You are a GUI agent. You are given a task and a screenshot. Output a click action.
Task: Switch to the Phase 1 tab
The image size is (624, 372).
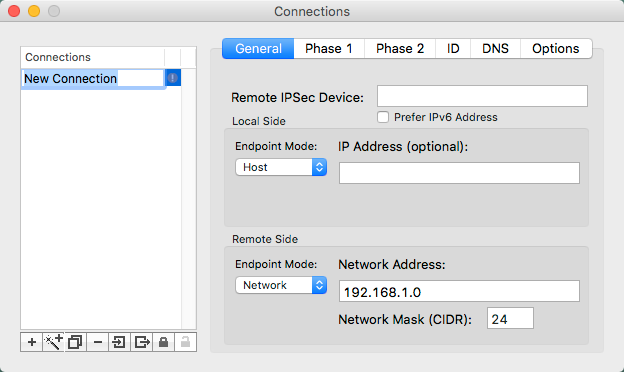(x=329, y=49)
